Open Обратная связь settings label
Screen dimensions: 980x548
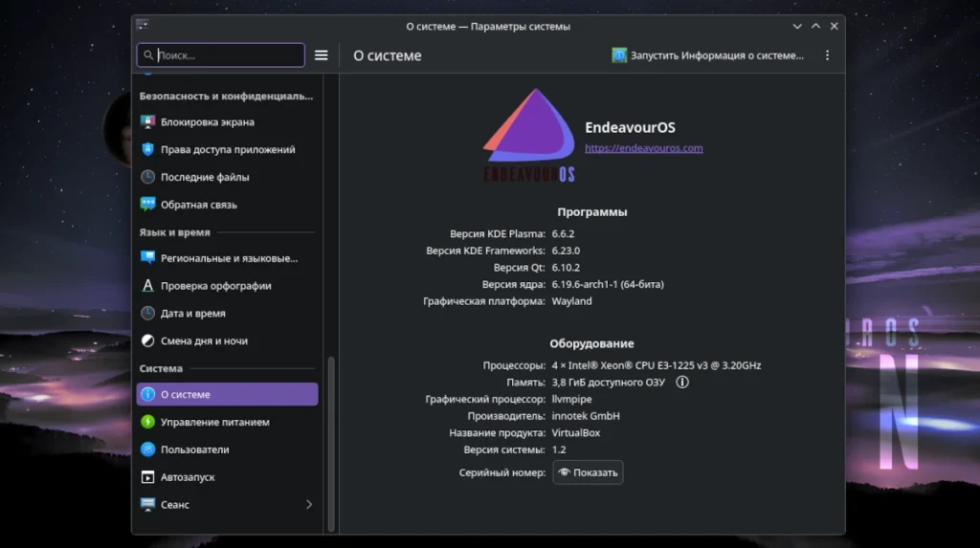pos(199,205)
